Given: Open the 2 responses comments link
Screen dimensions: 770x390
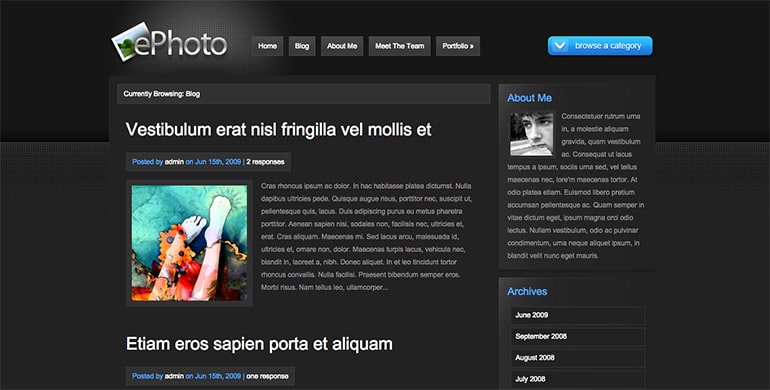Looking at the screenshot, I should (265, 162).
